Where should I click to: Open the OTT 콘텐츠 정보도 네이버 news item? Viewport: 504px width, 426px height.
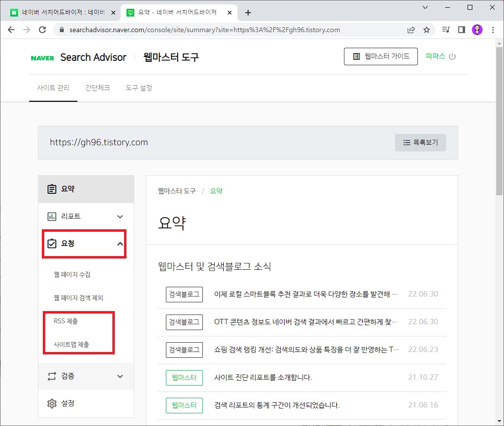[x=306, y=322]
